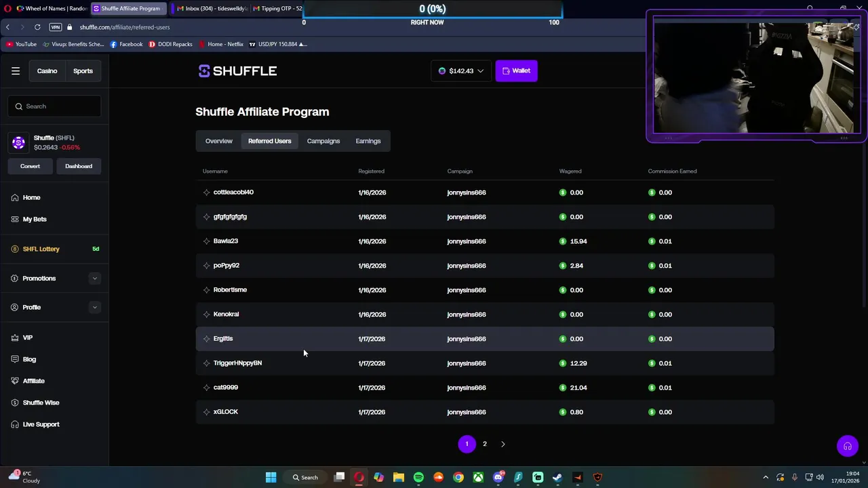Click the star icon next to cat9999
This screenshot has height=488, width=868.
[x=206, y=388]
